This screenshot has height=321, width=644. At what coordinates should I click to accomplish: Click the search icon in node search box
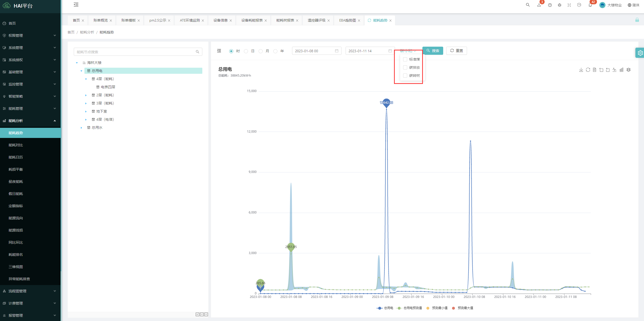click(x=198, y=52)
